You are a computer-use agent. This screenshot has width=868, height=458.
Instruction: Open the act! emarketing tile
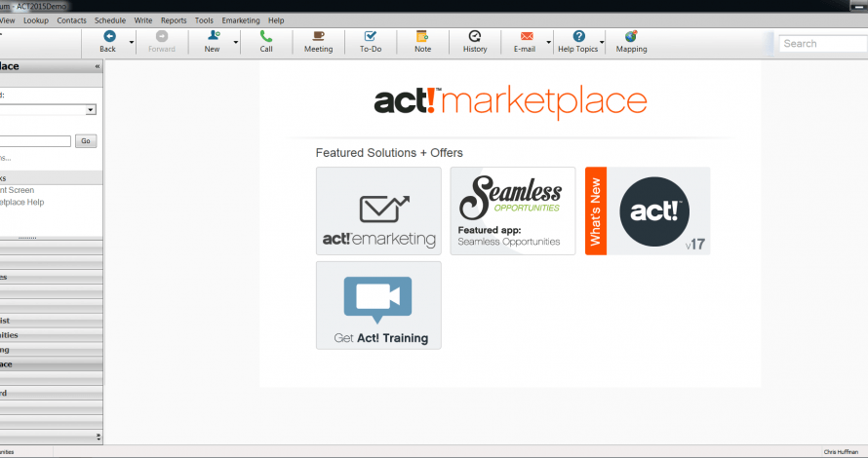378,210
